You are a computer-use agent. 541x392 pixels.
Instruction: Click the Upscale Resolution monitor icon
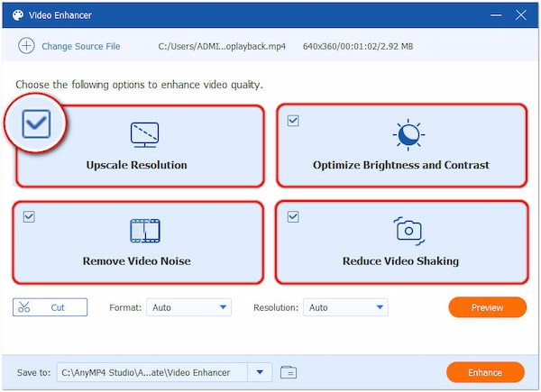(144, 135)
